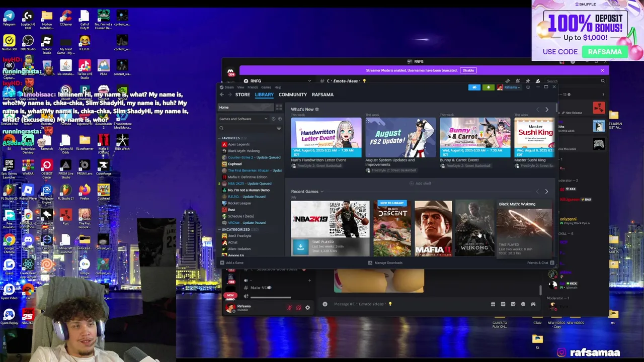Open Discord user settings gear
The image size is (644, 362).
(307, 308)
